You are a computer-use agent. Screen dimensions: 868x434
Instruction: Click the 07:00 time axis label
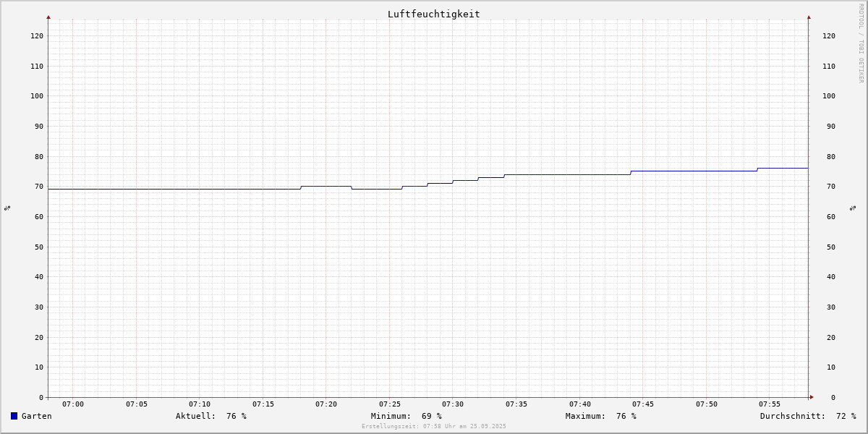pyautogui.click(x=73, y=404)
